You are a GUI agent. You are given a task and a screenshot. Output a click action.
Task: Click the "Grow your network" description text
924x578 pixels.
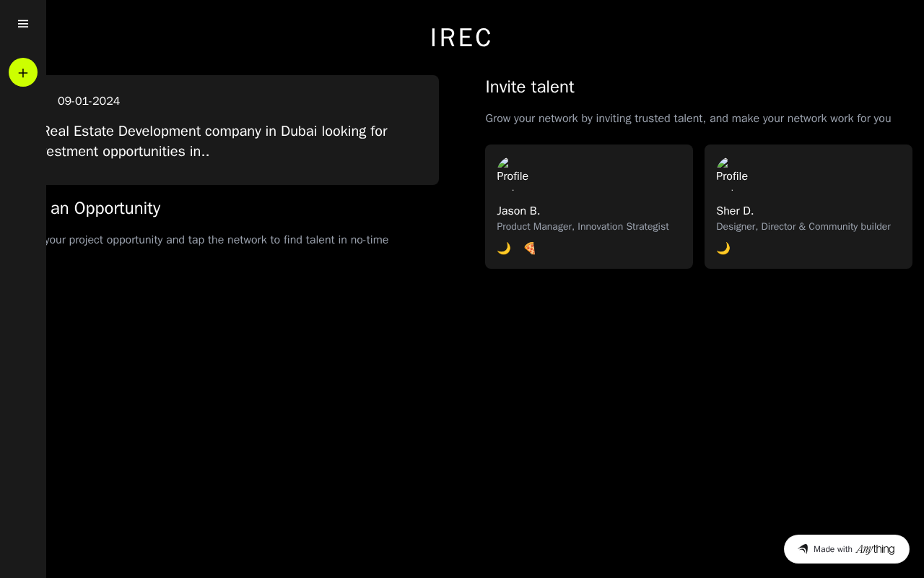tap(688, 118)
